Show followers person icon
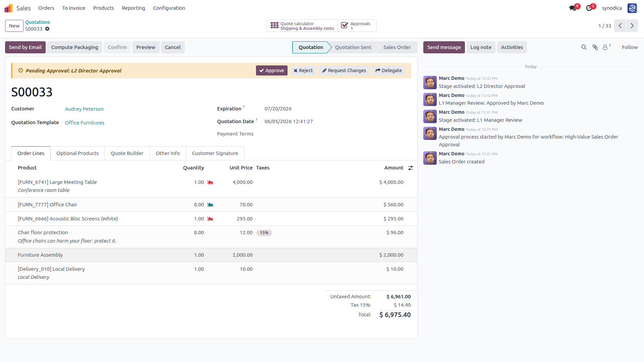The height and width of the screenshot is (362, 644). pyautogui.click(x=605, y=47)
